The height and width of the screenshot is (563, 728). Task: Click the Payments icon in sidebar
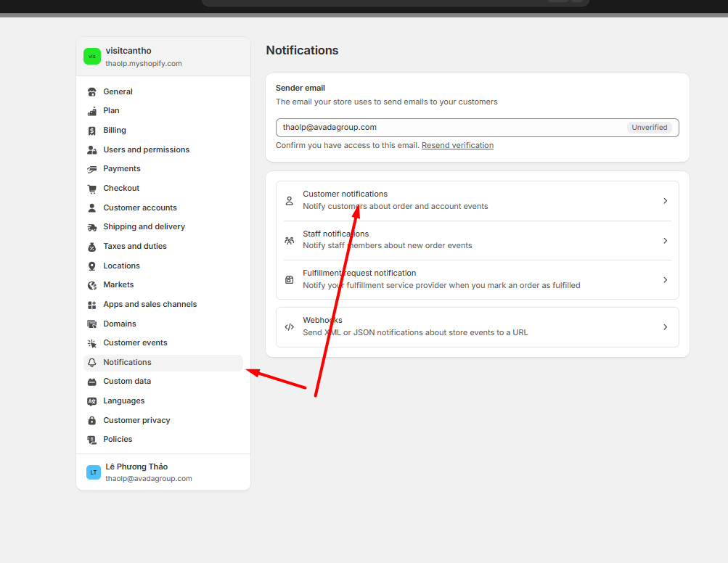[x=92, y=169]
